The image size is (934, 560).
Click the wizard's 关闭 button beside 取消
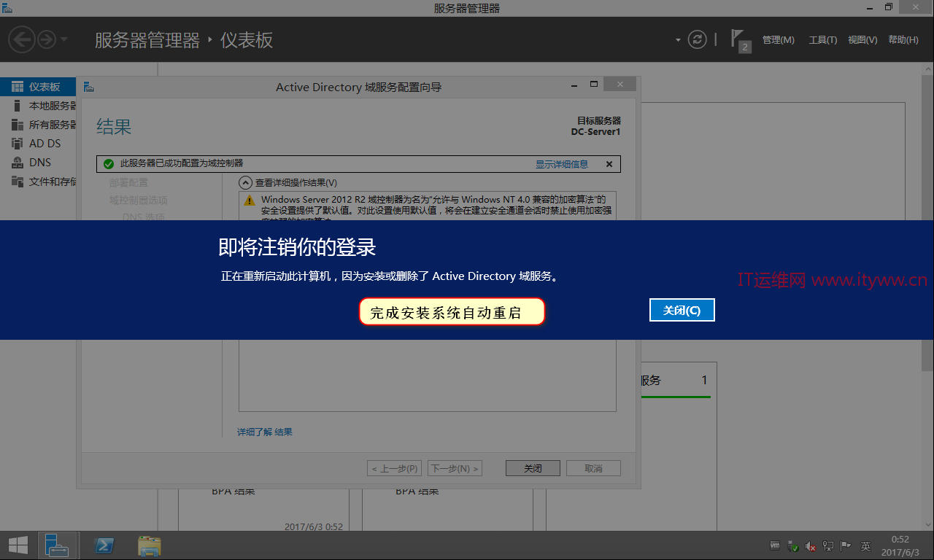(x=533, y=468)
